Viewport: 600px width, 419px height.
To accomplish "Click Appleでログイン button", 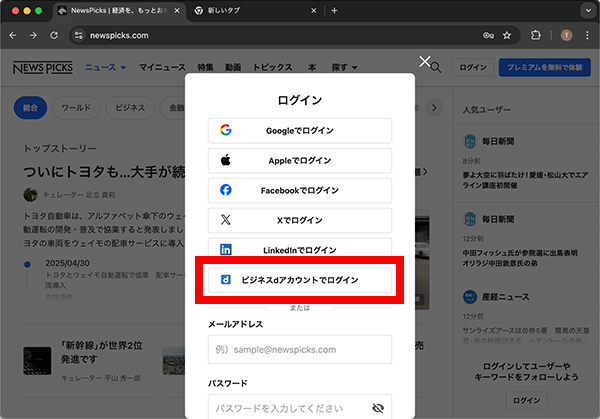I will point(300,160).
